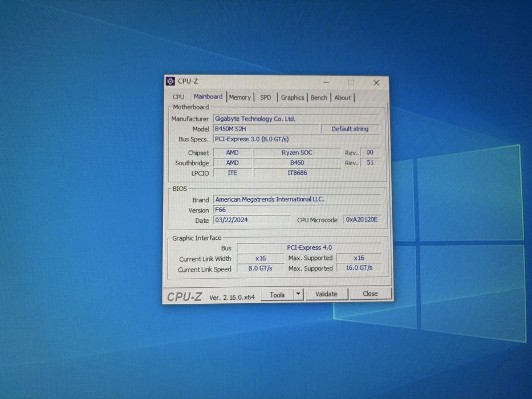Click the Validate button
Image resolution: width=532 pixels, height=399 pixels.
pos(326,294)
